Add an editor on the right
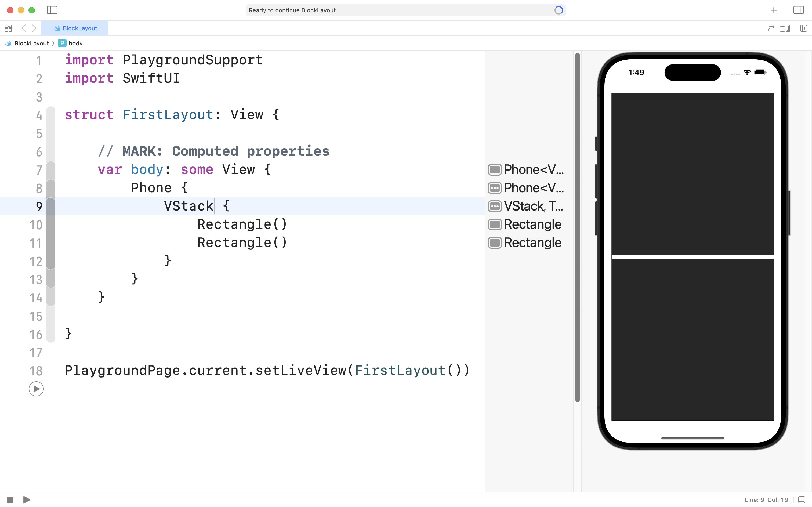 804,28
